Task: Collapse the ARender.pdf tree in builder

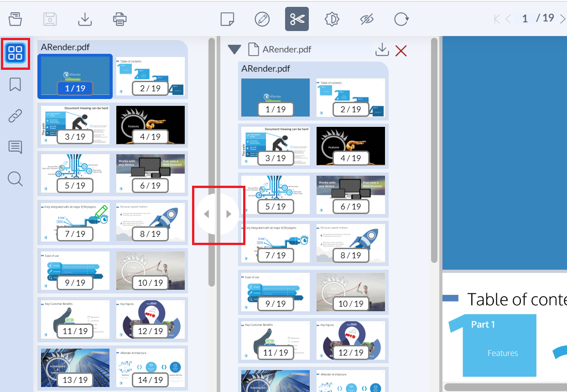Action: tap(235, 49)
